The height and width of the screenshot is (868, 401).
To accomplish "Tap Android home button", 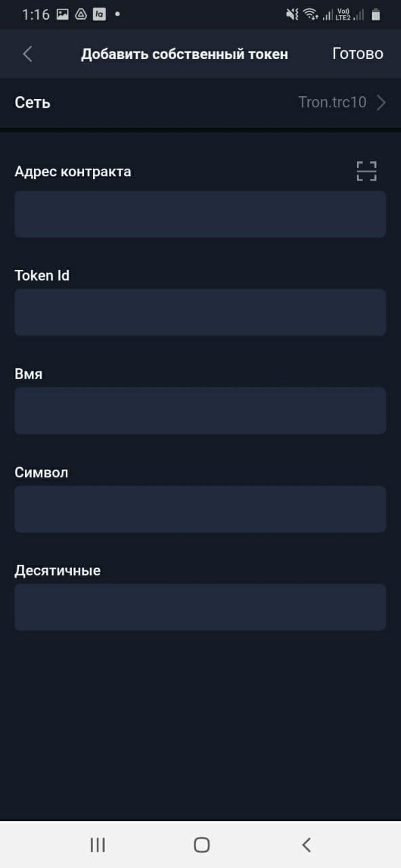I will coord(202,844).
